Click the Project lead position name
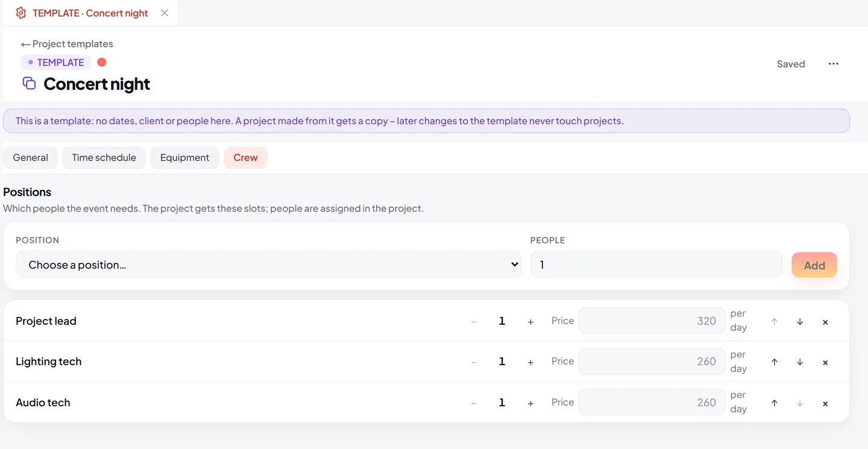This screenshot has width=868, height=449. click(46, 321)
